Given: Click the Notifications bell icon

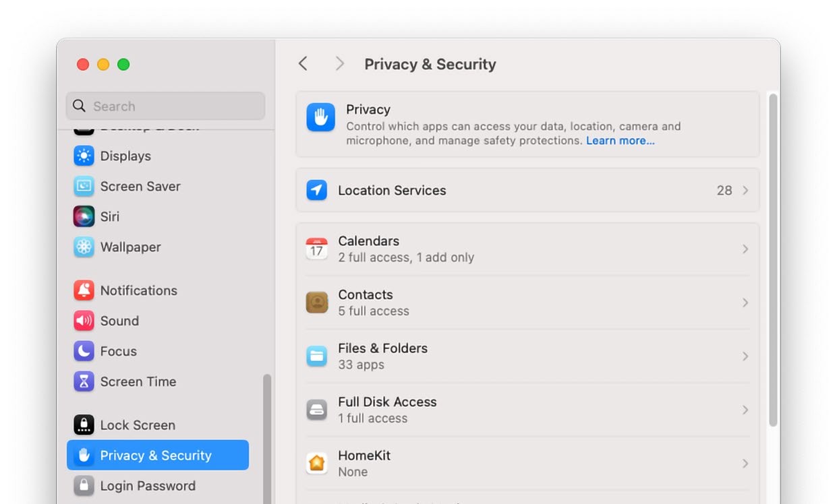Looking at the screenshot, I should [84, 290].
